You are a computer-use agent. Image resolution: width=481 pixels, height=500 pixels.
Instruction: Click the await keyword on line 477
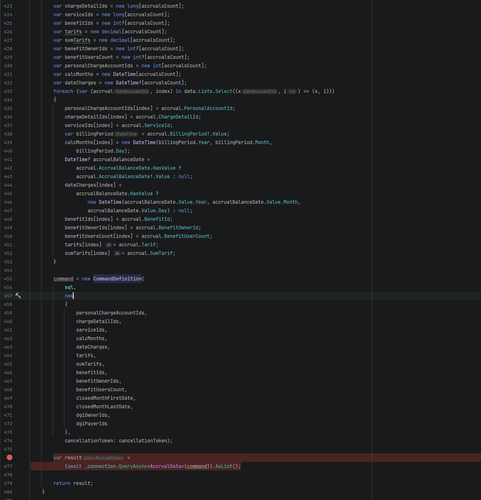74,466
